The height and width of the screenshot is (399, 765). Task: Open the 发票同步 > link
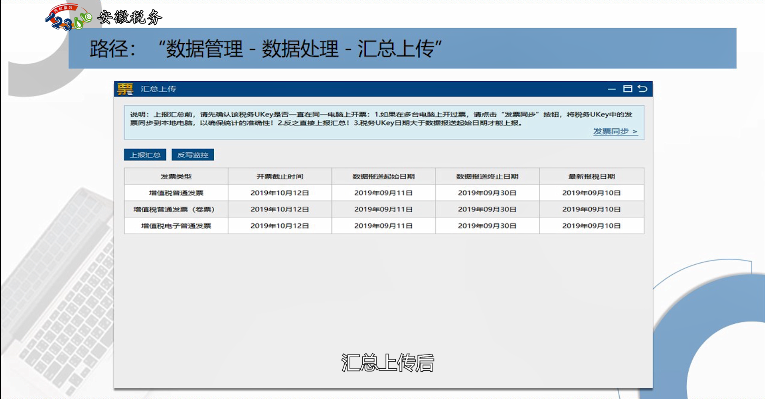tap(615, 131)
